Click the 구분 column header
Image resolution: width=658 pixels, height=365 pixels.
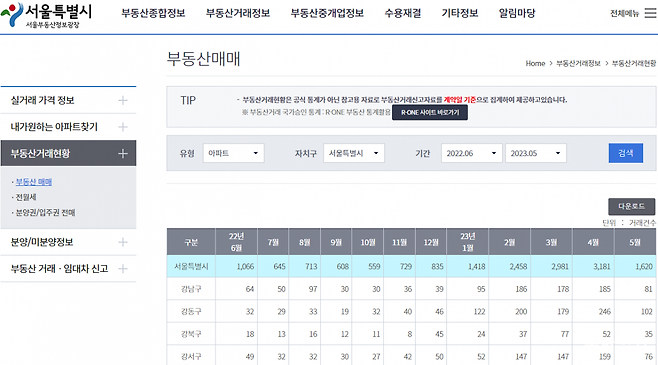tap(191, 242)
